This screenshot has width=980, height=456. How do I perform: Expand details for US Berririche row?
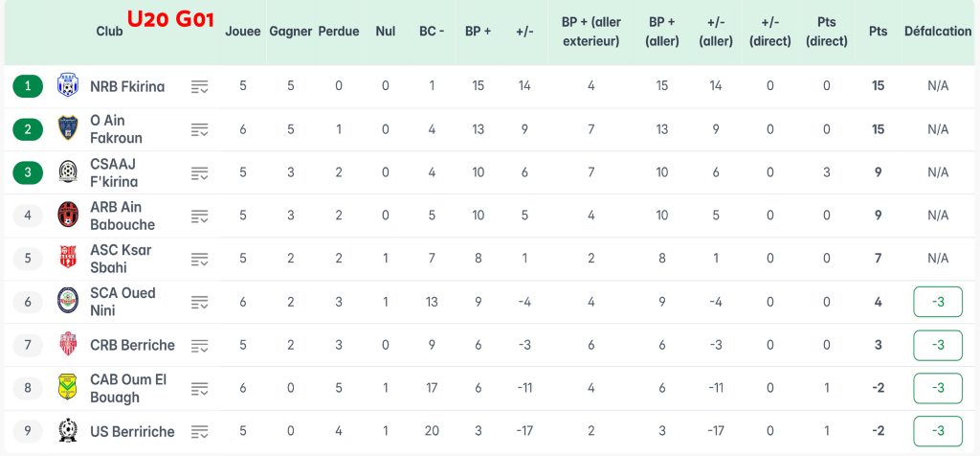199,432
